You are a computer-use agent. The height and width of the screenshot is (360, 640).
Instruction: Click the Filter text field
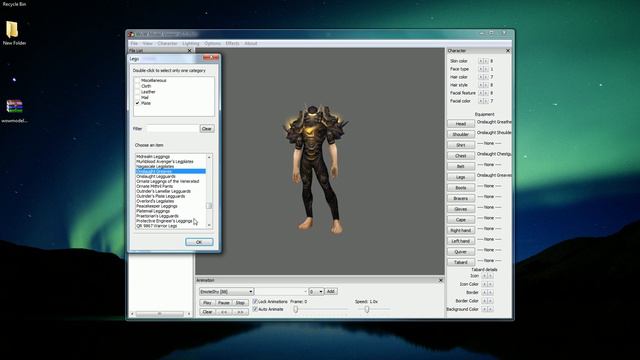click(x=172, y=129)
